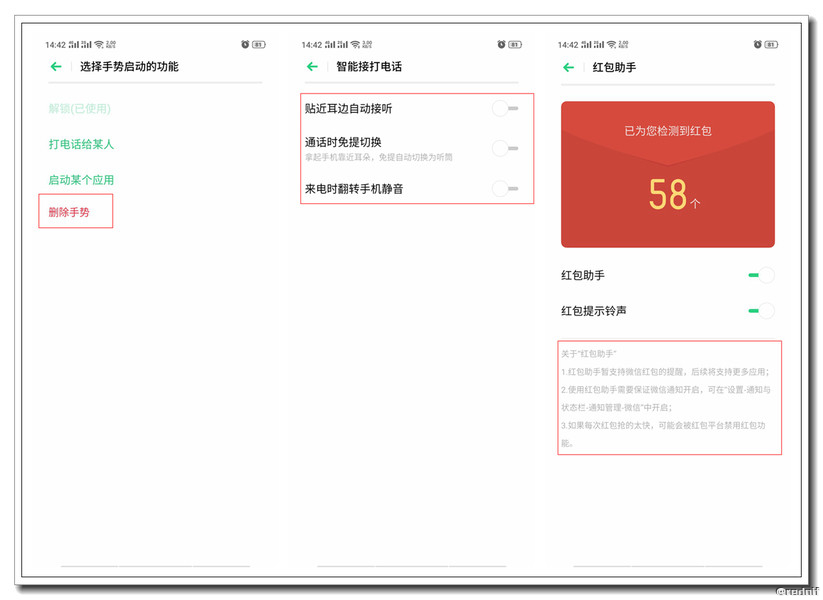Tap the battery icon on the third screen
This screenshot has width=823, height=600.
tap(769, 44)
